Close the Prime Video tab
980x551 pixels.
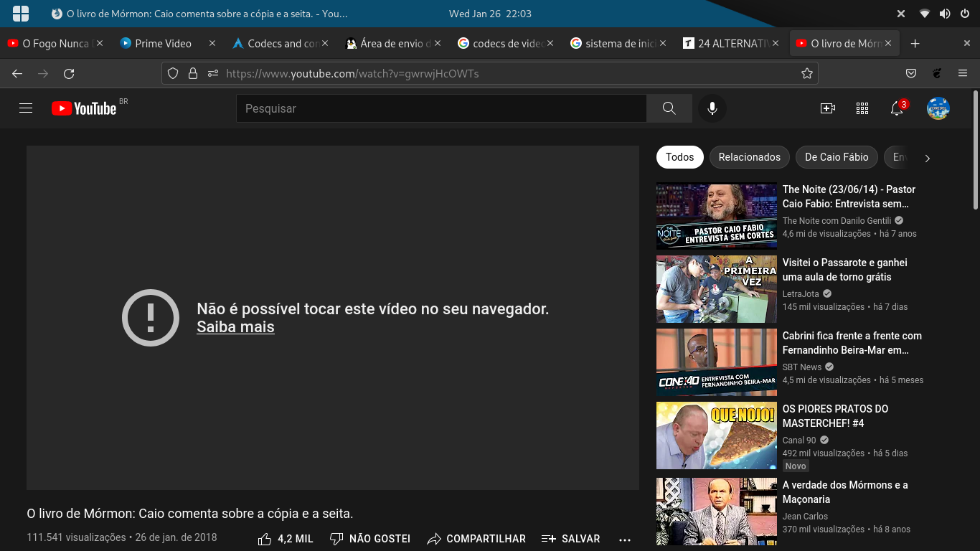(x=212, y=44)
